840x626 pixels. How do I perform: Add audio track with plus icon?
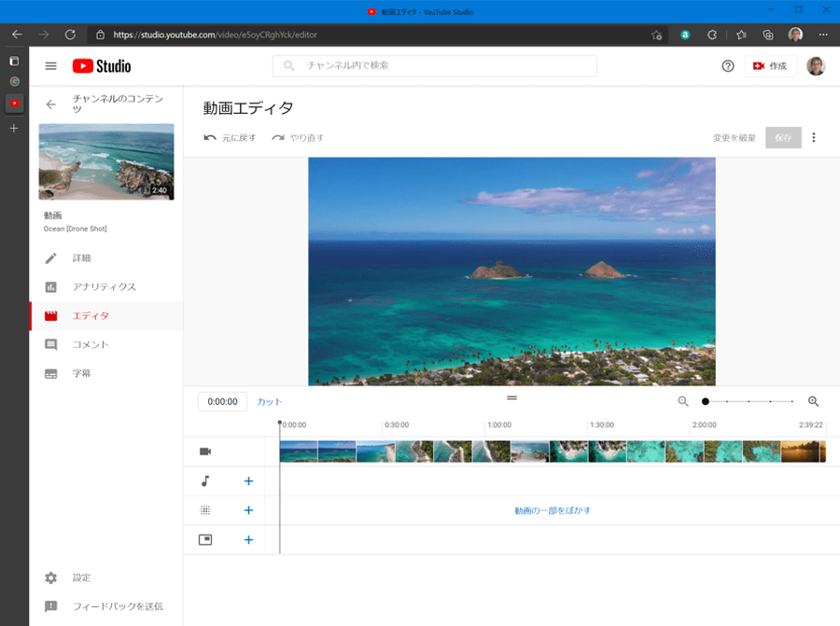click(x=248, y=481)
